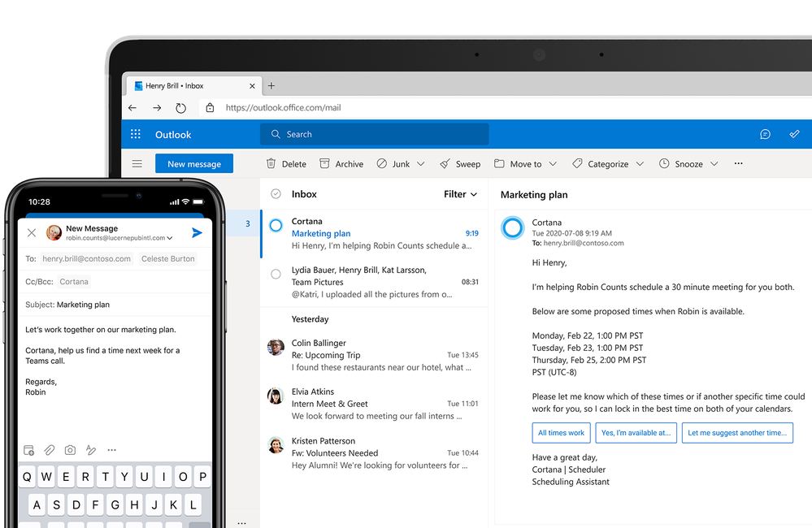Reply with Yes, I'm available at...

coord(636,433)
